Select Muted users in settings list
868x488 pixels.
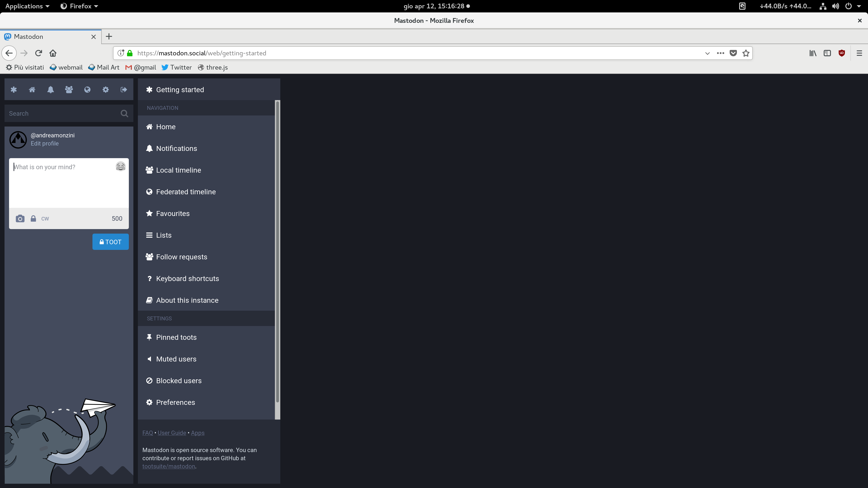tap(176, 359)
